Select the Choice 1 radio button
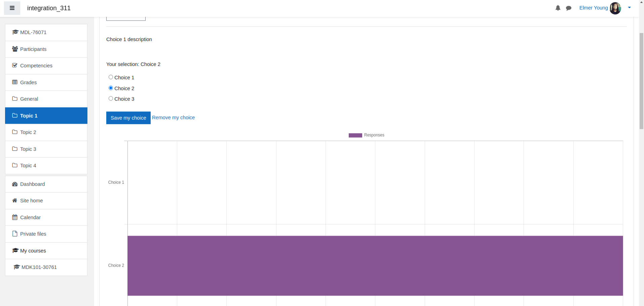 [111, 77]
